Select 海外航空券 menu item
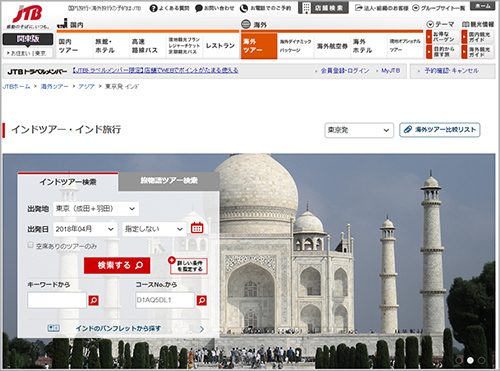The image size is (500, 371). 332,46
